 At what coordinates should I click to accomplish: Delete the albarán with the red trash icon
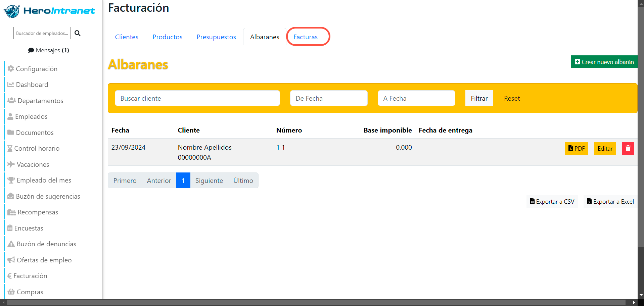pos(628,148)
